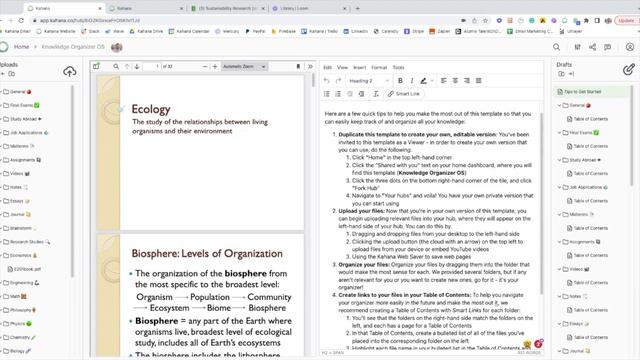Collapse the Assignments folder in Drafts
The image size is (640, 360).
[x=559, y=242]
